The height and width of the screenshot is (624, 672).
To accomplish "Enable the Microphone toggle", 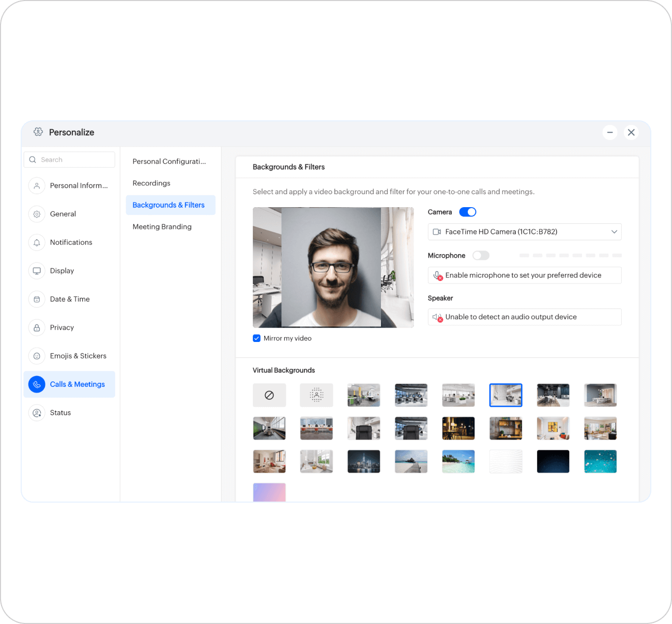I will tap(481, 255).
